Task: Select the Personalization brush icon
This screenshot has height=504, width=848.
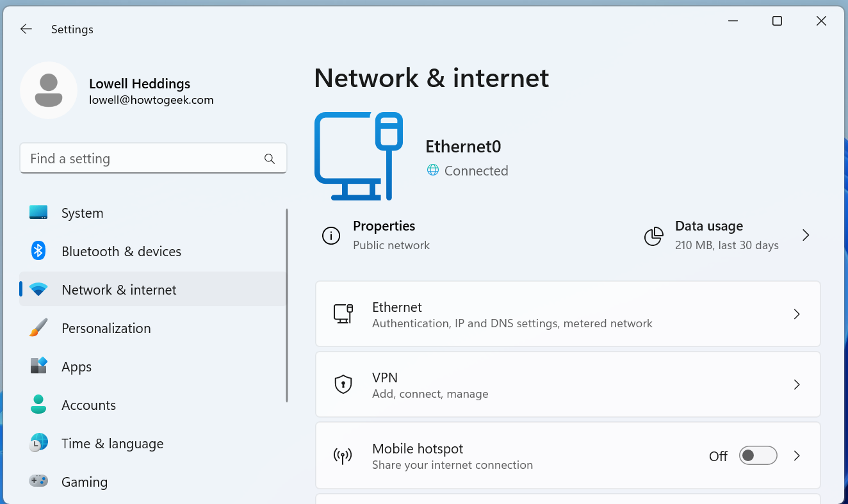Action: 38,328
